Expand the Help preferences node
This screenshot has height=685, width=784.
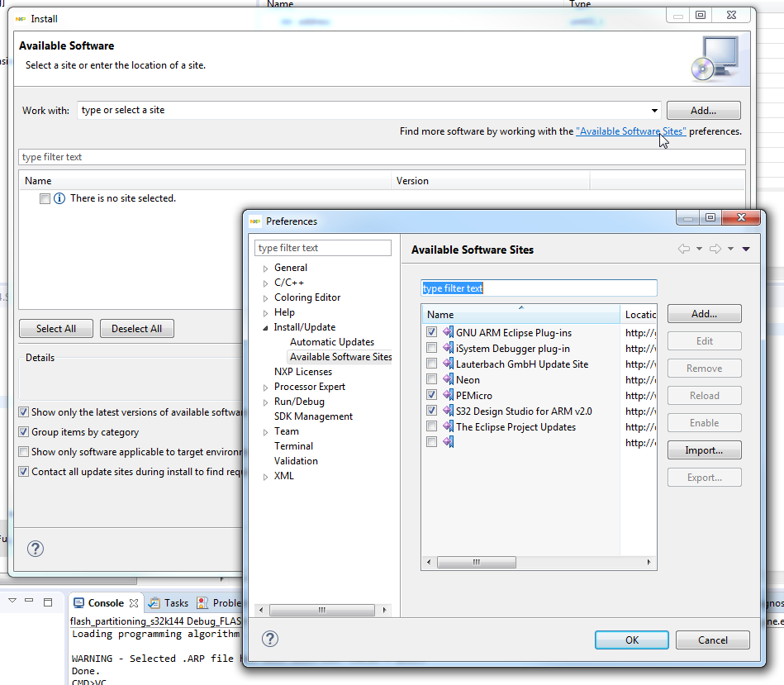click(x=265, y=313)
